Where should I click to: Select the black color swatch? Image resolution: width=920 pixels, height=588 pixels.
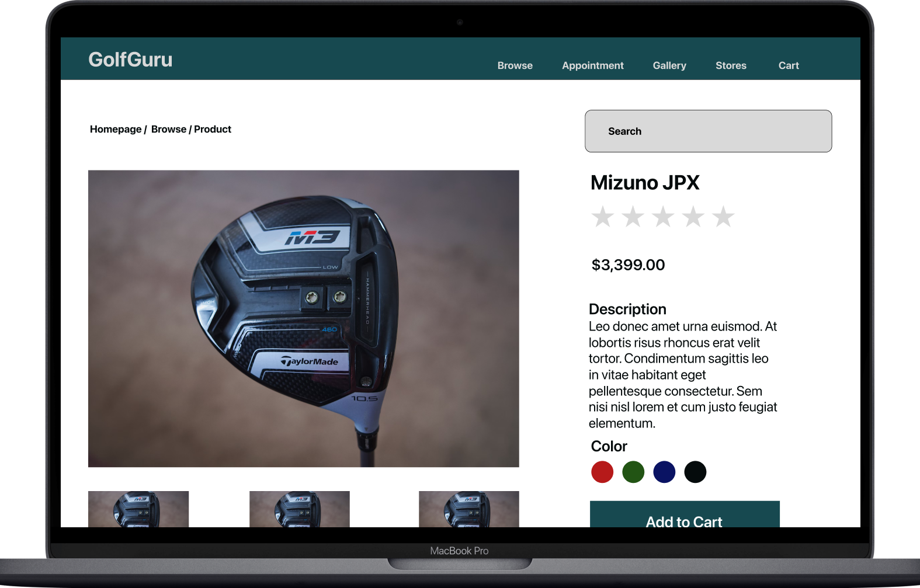(695, 472)
